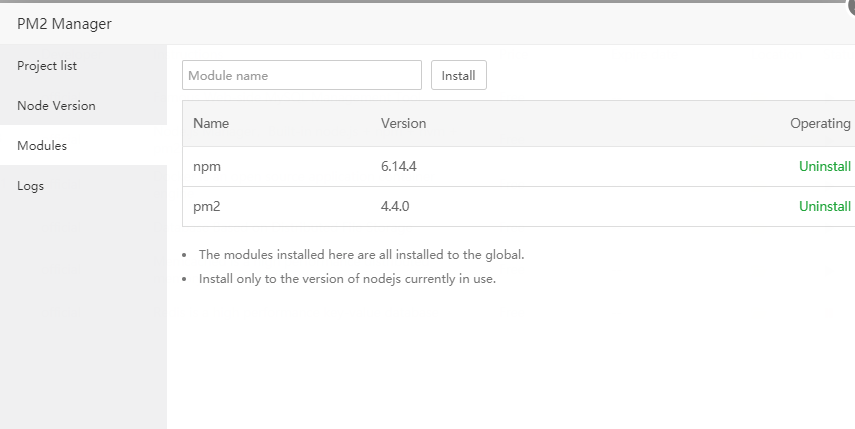The width and height of the screenshot is (855, 429).
Task: Click the note about nodejs version in use
Action: pyautogui.click(x=347, y=279)
